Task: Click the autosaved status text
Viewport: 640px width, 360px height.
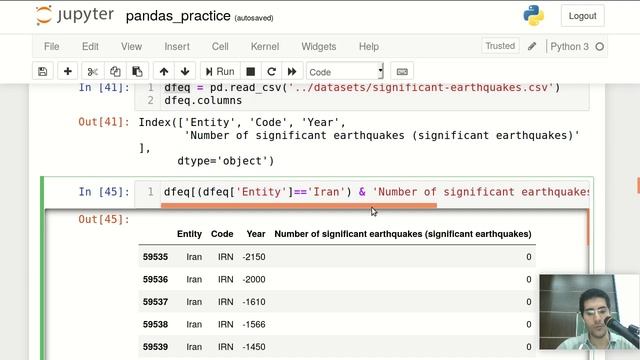Action: click(254, 18)
